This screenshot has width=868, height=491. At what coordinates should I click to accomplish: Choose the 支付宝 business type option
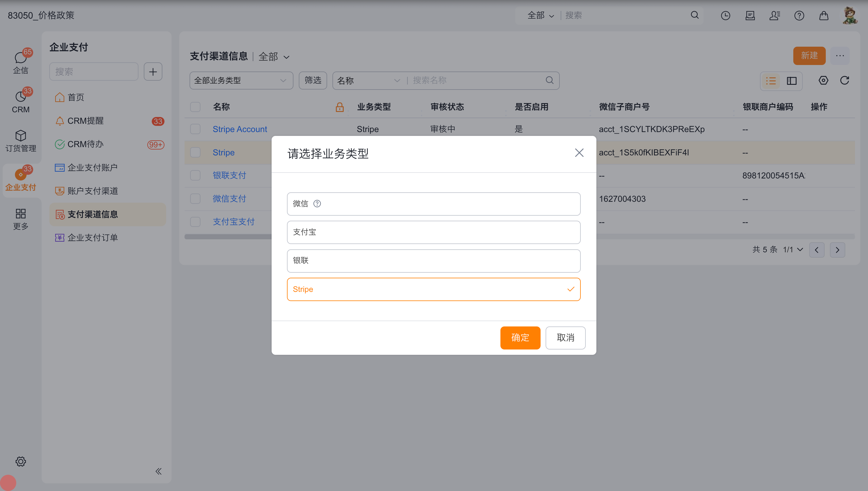tap(433, 232)
